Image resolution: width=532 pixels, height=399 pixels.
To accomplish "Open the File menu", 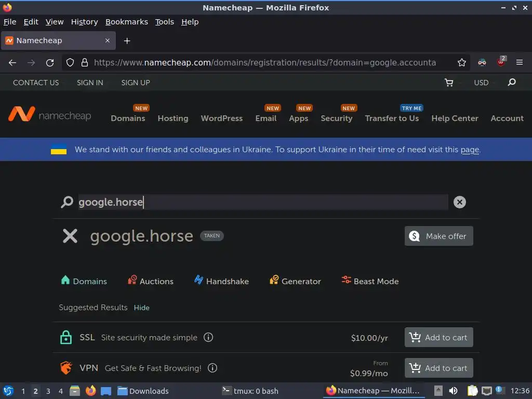I will pyautogui.click(x=10, y=22).
